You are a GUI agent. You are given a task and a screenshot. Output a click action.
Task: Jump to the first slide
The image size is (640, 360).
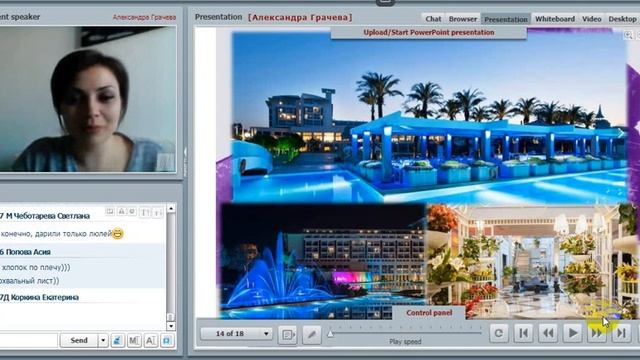[x=523, y=333]
